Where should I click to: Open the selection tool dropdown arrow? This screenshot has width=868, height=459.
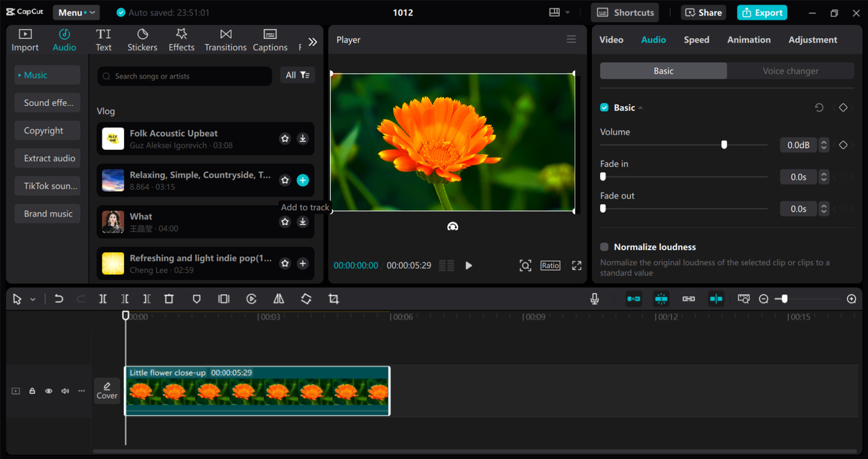pyautogui.click(x=33, y=299)
